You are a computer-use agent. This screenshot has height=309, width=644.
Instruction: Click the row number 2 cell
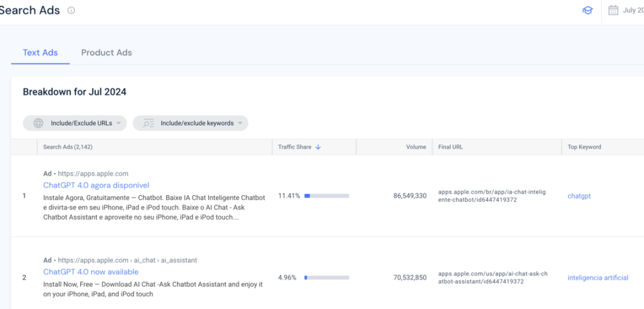coord(24,278)
